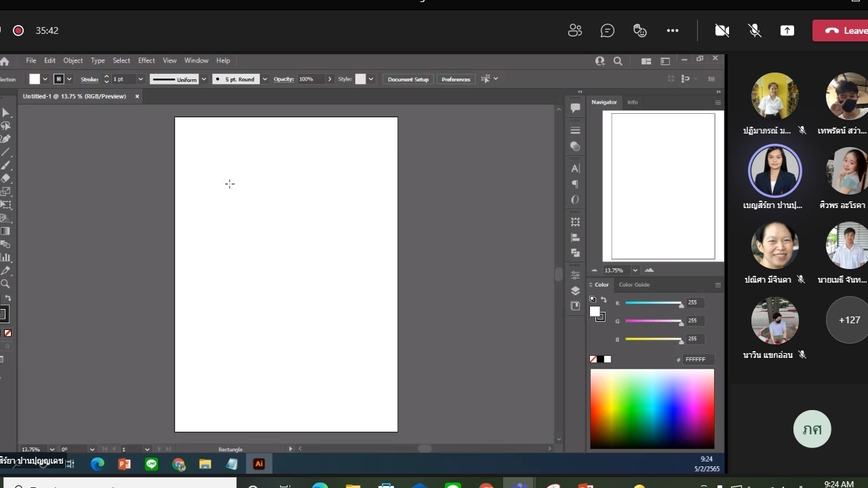The width and height of the screenshot is (868, 488).
Task: Open the Layers panel icon
Action: point(575,291)
